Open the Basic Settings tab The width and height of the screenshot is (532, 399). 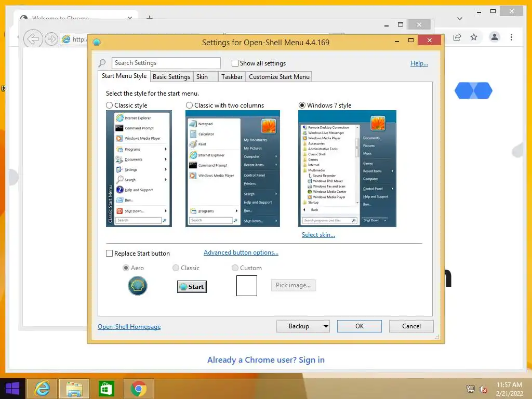(171, 77)
